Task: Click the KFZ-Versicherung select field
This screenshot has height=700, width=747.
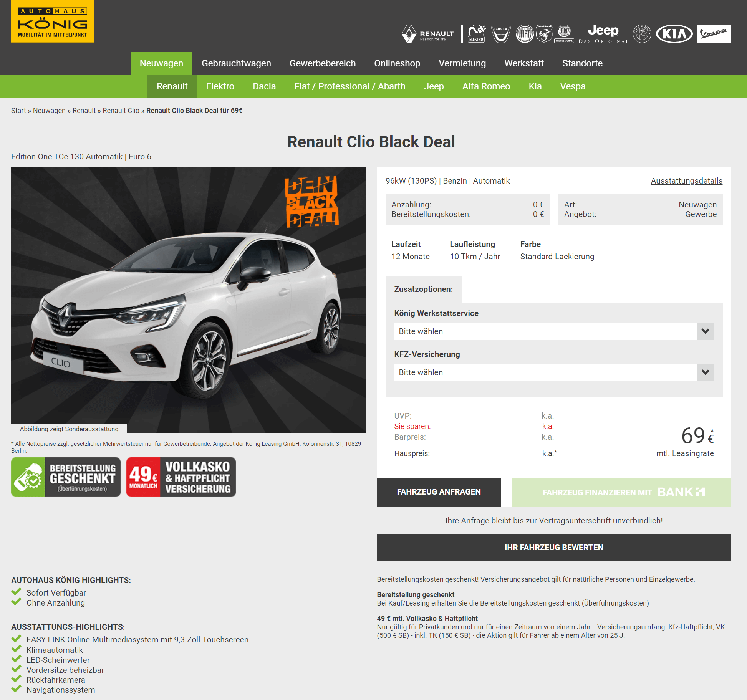Action: [x=554, y=372]
